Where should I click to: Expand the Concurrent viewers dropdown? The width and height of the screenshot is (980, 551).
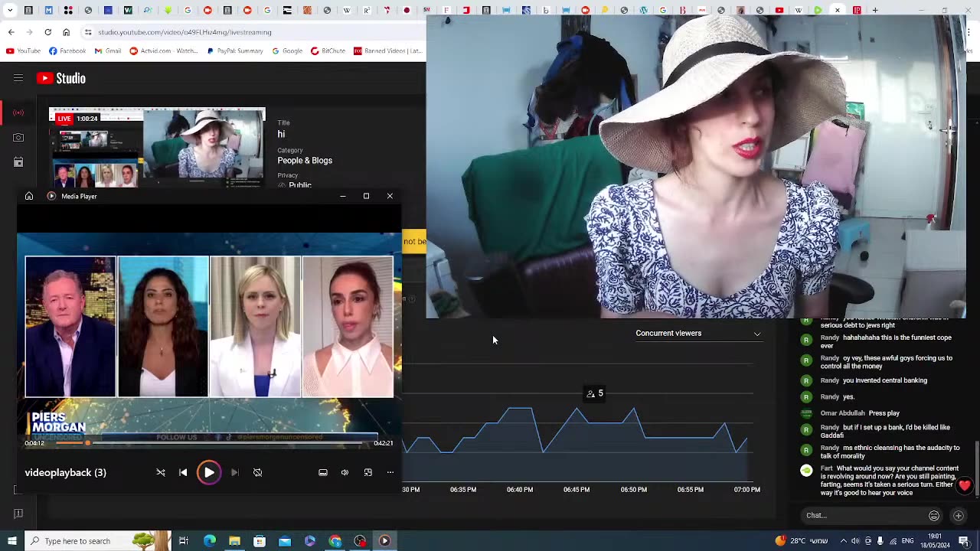698,334
